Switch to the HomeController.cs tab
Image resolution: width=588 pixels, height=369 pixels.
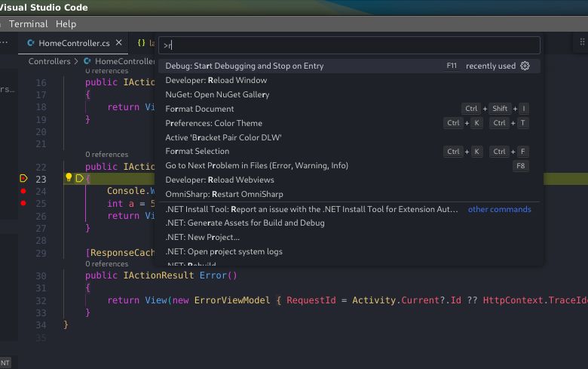(x=74, y=43)
